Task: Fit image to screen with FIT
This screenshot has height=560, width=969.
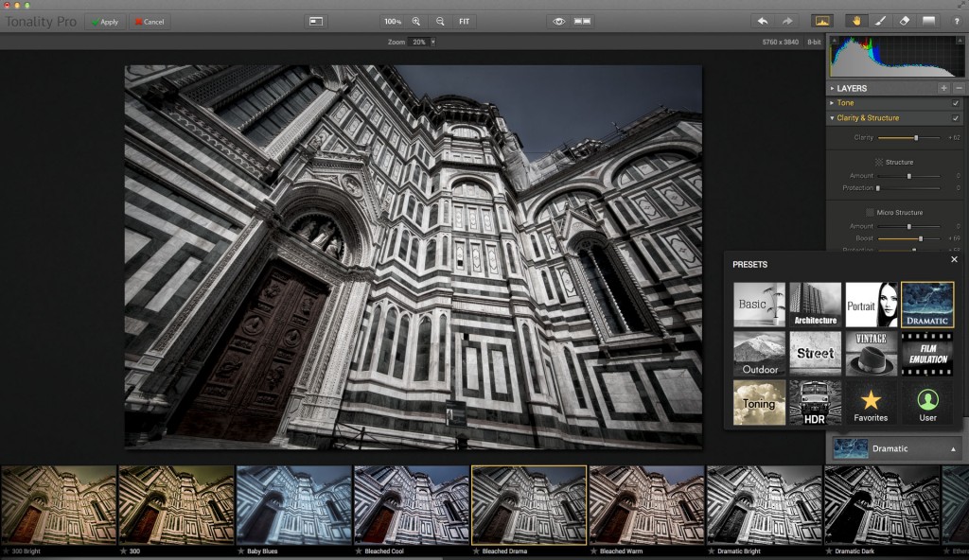Action: coord(464,22)
